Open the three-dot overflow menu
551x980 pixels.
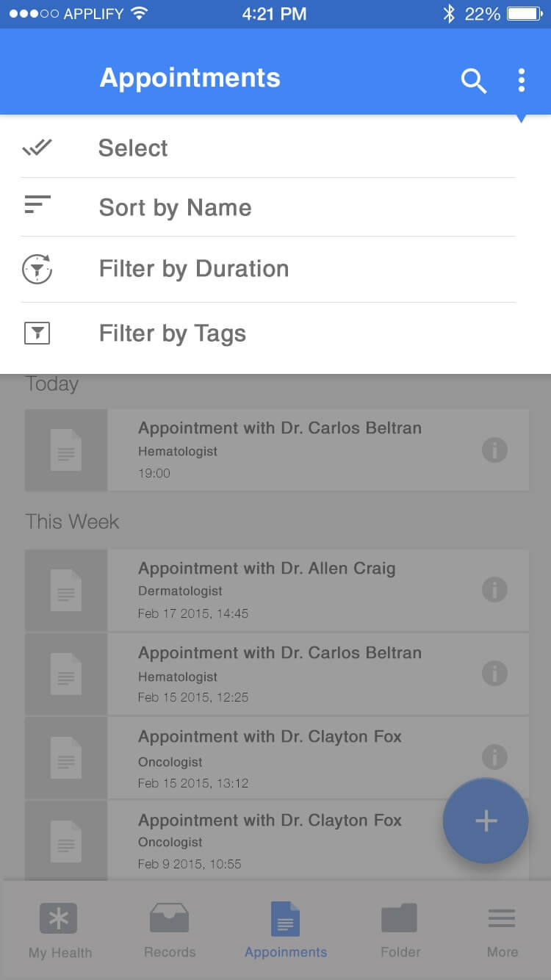pos(521,80)
